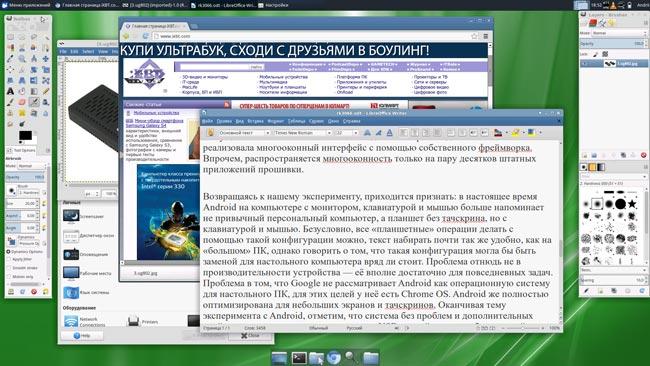Screen dimensions: 650x366
Task: Open Samsung Galaxy S4 mini-review link
Action: coord(155,123)
